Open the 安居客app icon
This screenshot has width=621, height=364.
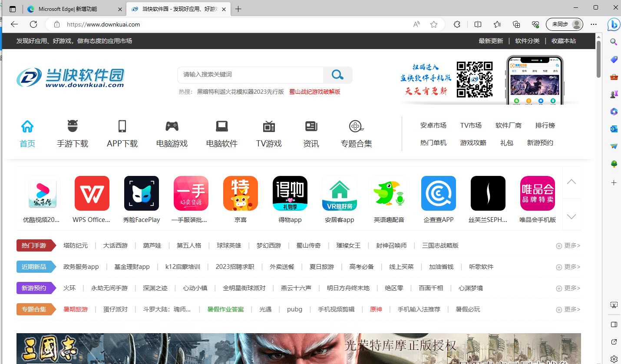(x=340, y=193)
